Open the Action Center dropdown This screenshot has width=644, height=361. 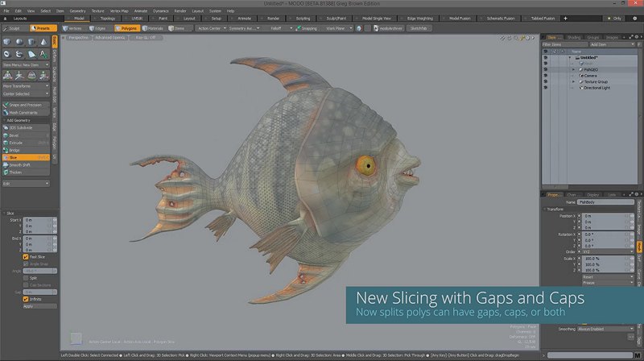click(209, 28)
